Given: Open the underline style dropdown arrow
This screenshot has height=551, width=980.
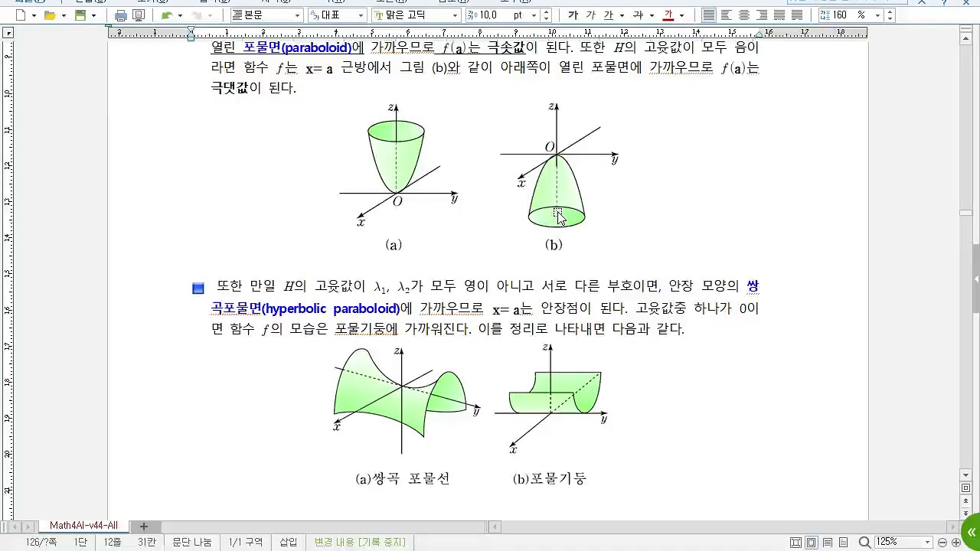Looking at the screenshot, I should coord(622,15).
